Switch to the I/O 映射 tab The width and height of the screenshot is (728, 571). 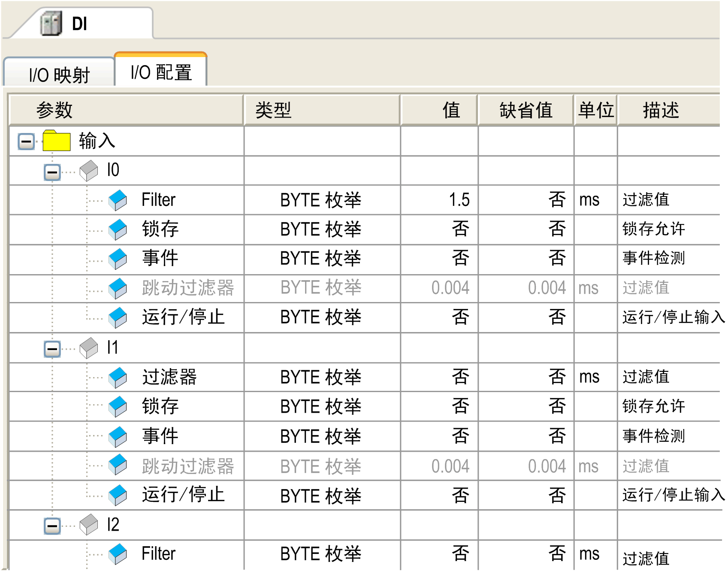pos(59,75)
